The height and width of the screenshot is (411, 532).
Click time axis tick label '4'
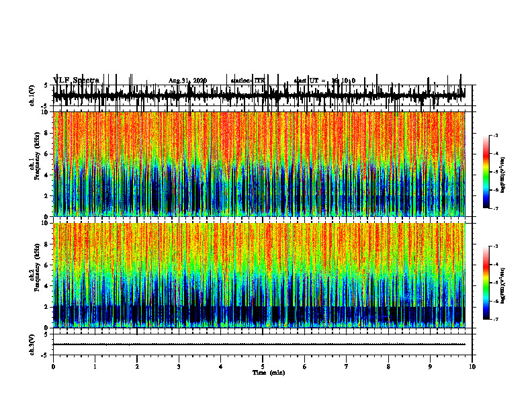221,367
